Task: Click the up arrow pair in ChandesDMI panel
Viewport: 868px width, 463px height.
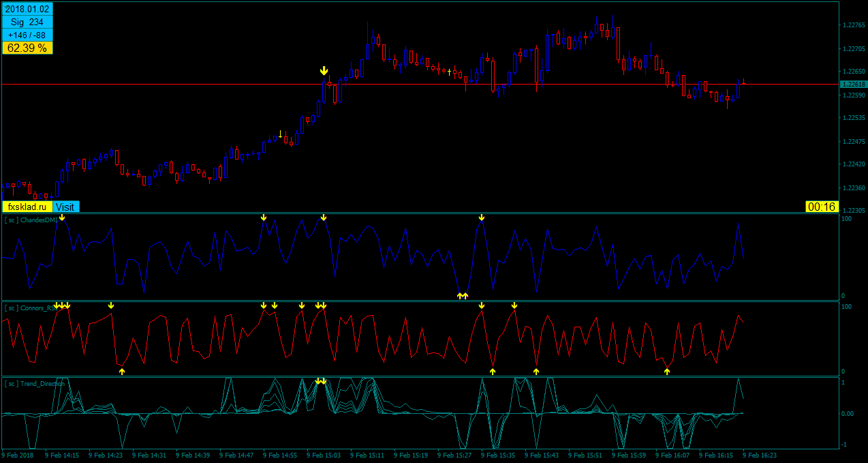Action: click(463, 296)
